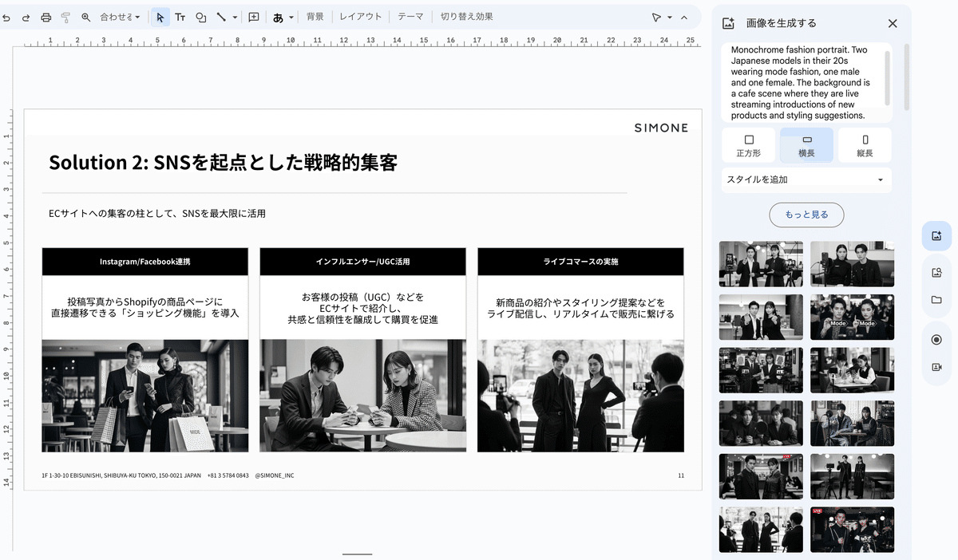This screenshot has height=560, width=958.
Task: Click the slide page number 11
Action: (x=681, y=475)
